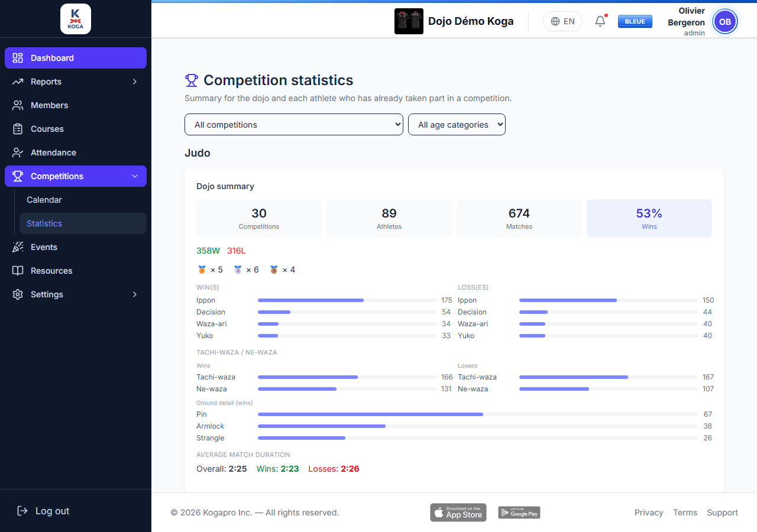
Task: Click the Attendance user-check icon
Action: [x=18, y=153]
